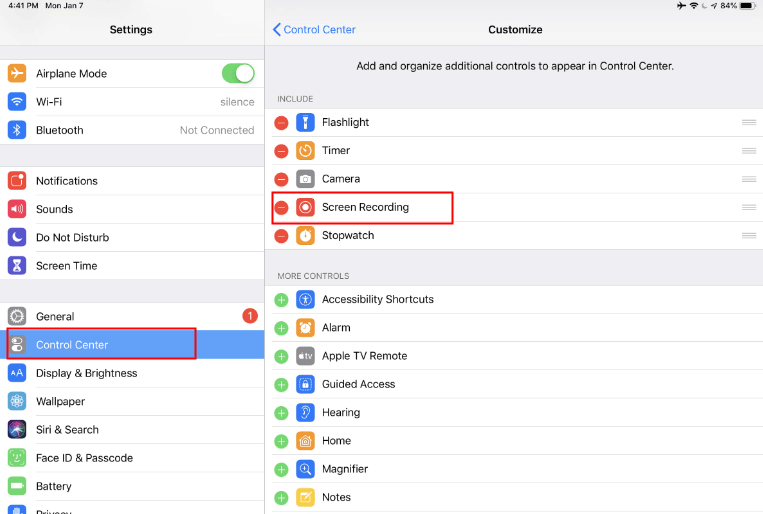The width and height of the screenshot is (763, 514).
Task: Go back to Control Center
Action: coord(314,30)
